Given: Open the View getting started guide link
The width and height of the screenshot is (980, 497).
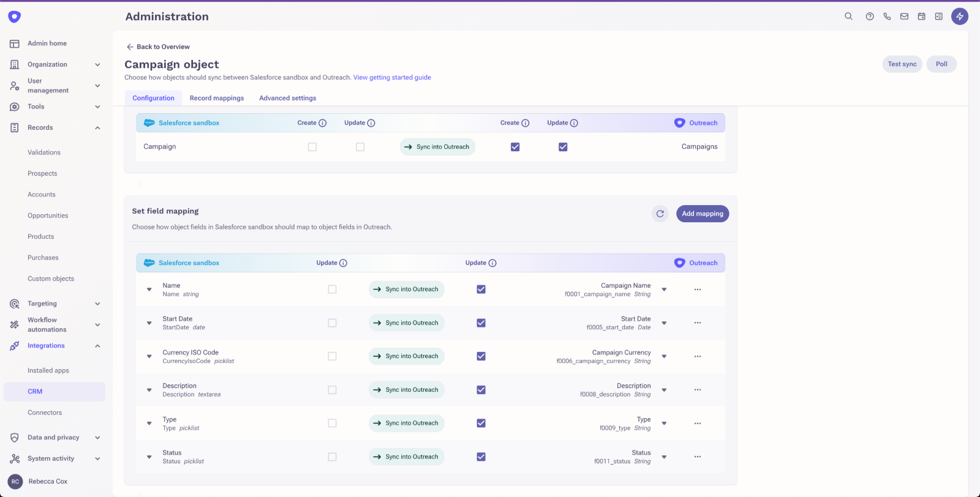Looking at the screenshot, I should (392, 78).
